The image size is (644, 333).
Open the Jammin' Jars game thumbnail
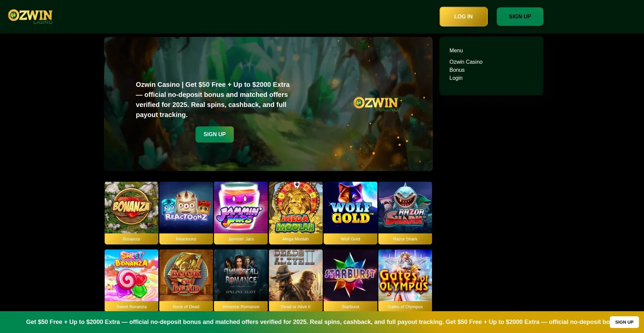tap(241, 208)
